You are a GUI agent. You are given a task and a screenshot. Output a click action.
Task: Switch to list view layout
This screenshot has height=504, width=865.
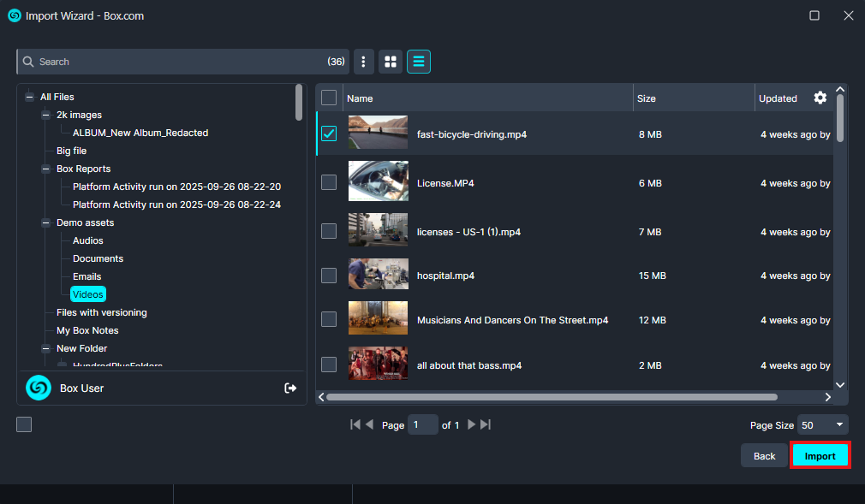(419, 62)
